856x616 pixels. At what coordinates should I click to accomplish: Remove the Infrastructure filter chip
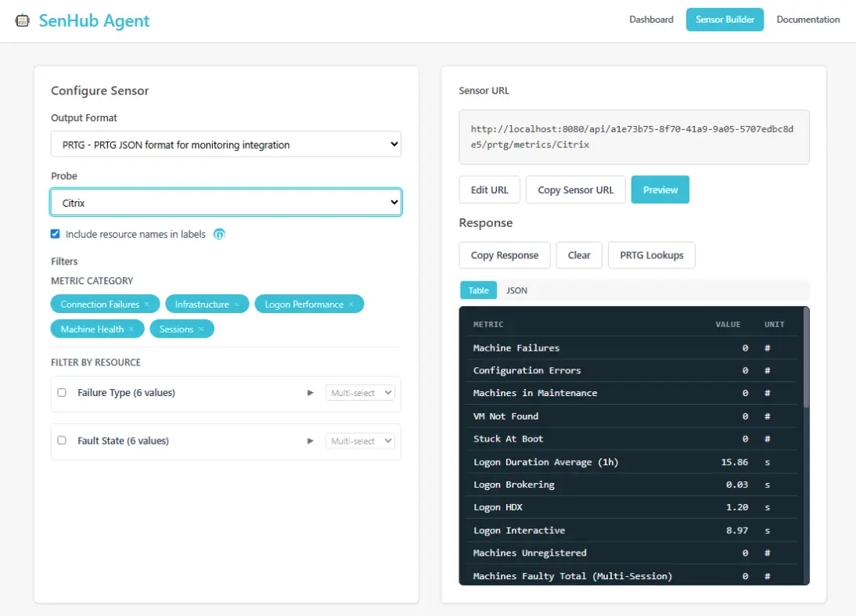(236, 304)
